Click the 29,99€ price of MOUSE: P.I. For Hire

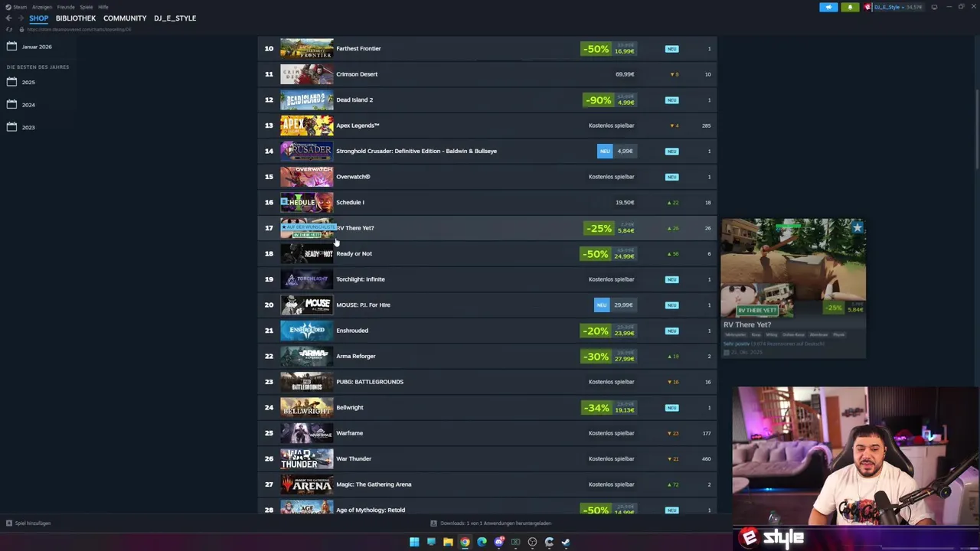coord(624,305)
